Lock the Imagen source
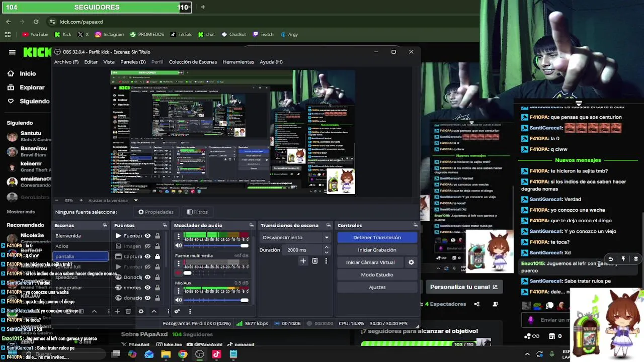Screen dimensions: 644x362 point(157,246)
